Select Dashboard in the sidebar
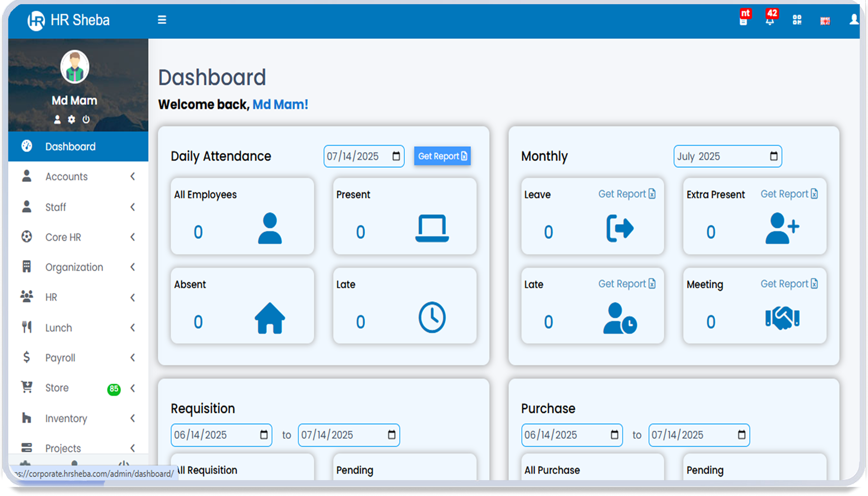Image resolution: width=868 pixels, height=496 pixels. pyautogui.click(x=70, y=147)
